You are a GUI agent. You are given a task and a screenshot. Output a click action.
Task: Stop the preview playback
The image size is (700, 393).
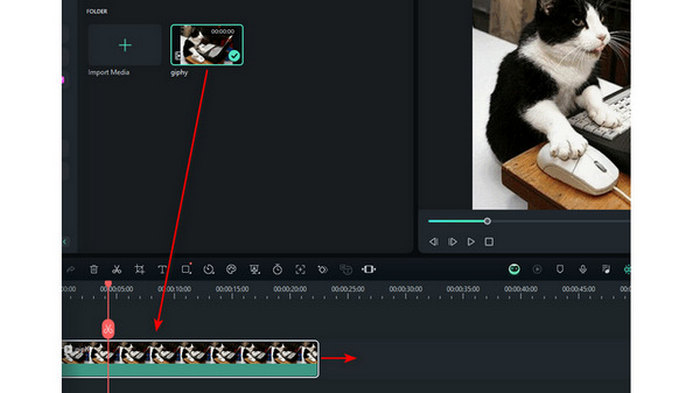tap(489, 242)
